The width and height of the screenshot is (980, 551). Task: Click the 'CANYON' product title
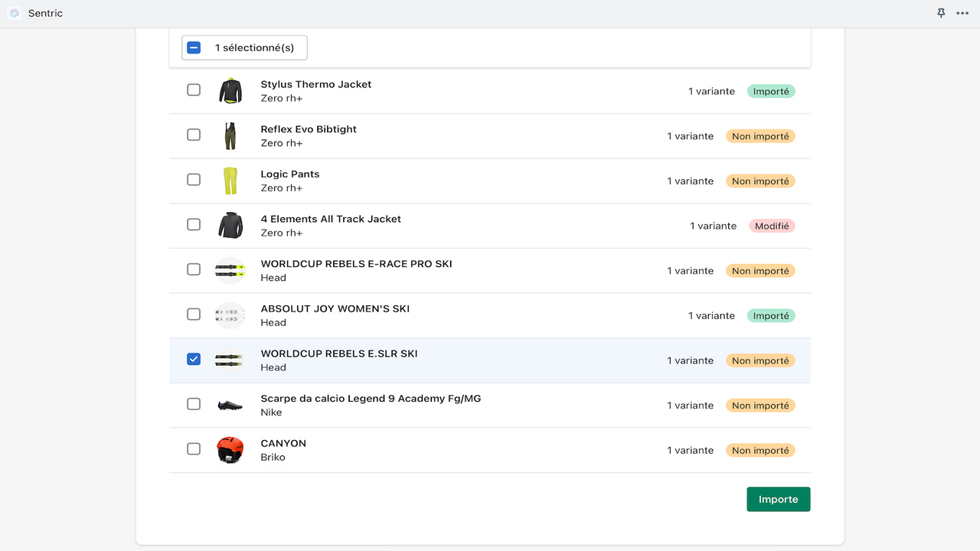pos(283,443)
